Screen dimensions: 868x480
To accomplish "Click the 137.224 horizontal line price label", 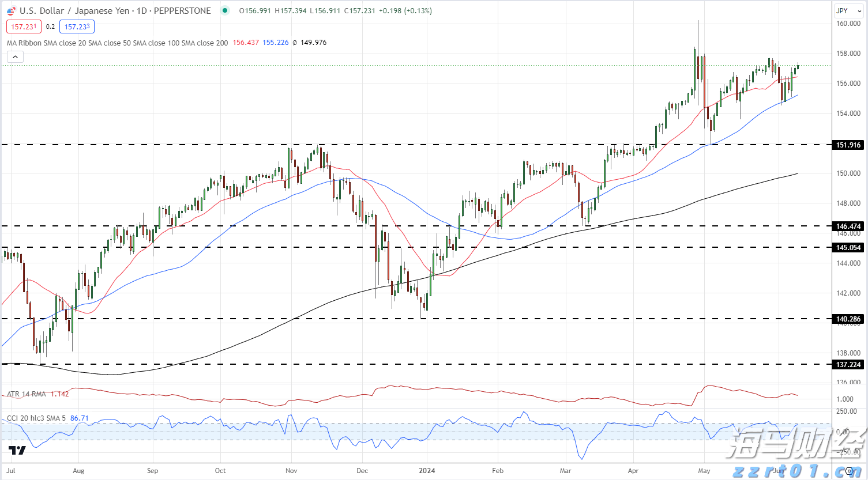I will [x=848, y=365].
